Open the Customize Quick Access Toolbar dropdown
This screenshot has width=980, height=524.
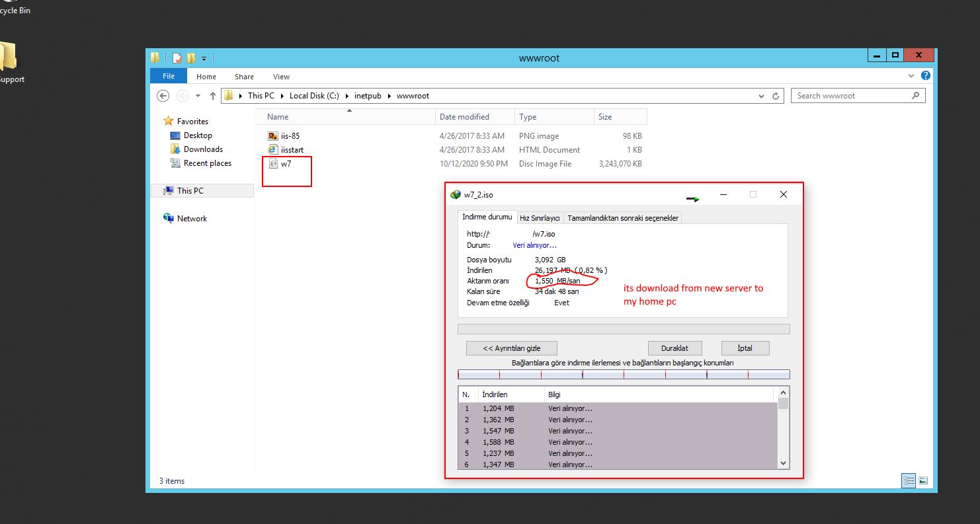(x=204, y=58)
